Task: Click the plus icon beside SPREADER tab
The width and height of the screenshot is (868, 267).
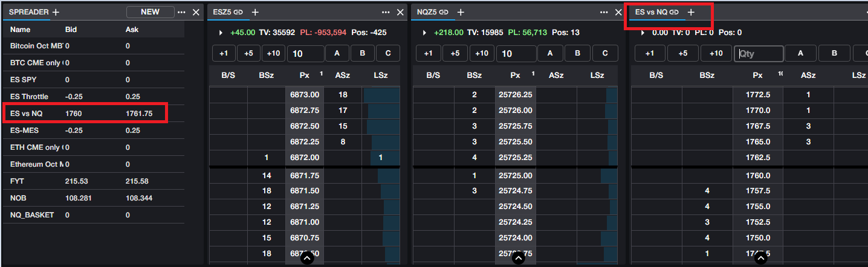Action: 56,12
